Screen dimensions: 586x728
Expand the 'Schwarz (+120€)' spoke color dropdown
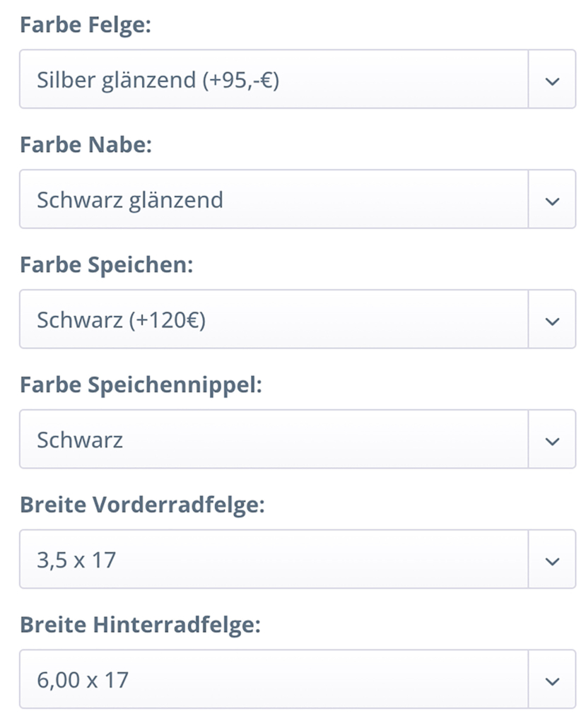tap(274, 320)
